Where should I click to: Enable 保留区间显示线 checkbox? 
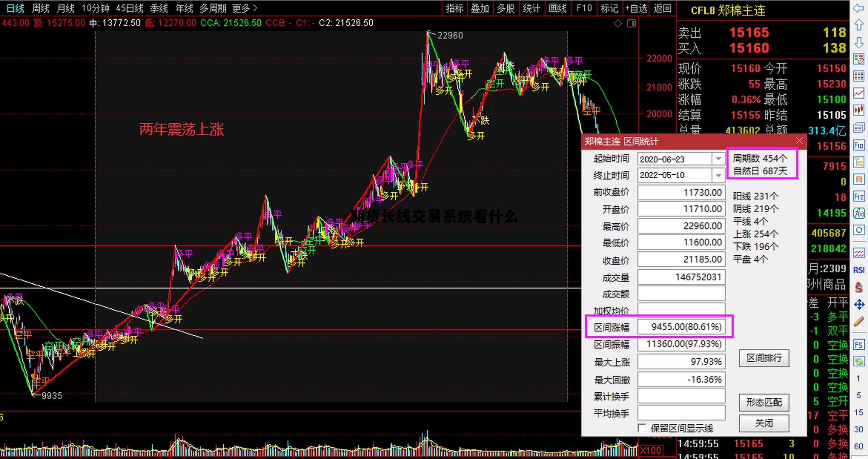(x=642, y=428)
